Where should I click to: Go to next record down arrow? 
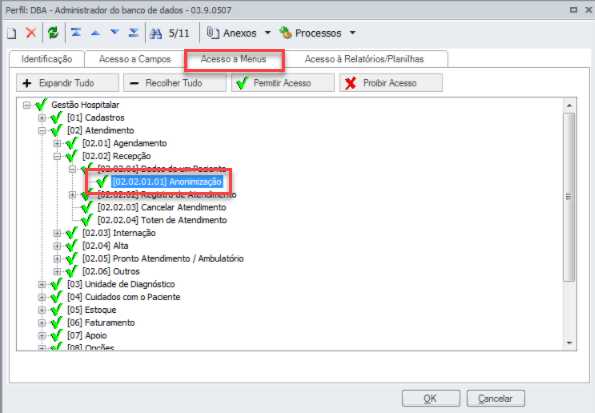[x=115, y=33]
